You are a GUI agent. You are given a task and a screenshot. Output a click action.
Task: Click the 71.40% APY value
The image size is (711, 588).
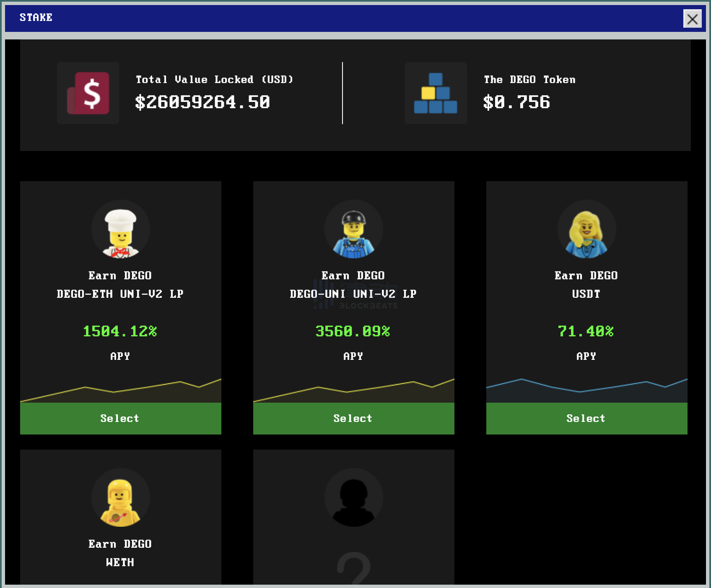point(586,331)
